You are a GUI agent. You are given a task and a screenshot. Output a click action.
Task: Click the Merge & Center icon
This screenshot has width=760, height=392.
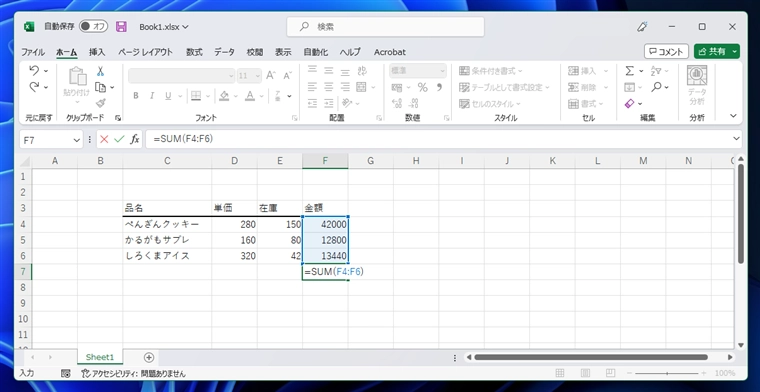[x=361, y=87]
